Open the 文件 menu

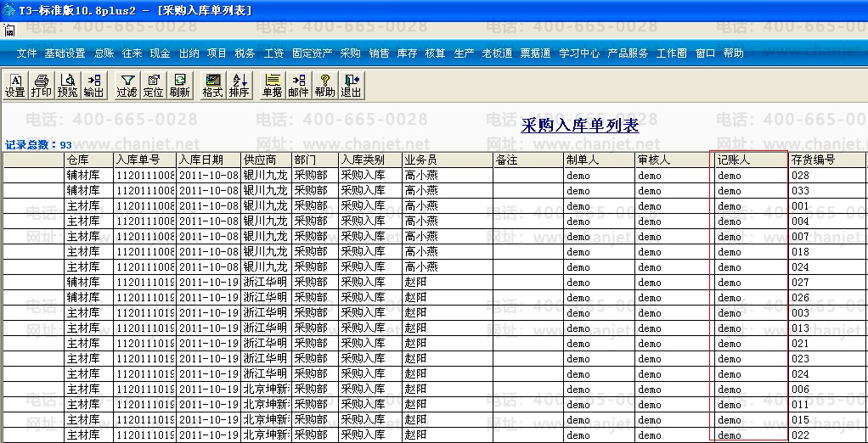tap(26, 53)
